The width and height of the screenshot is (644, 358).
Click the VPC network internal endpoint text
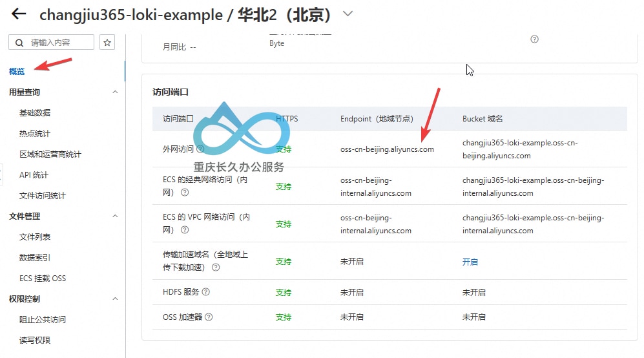[376, 224]
